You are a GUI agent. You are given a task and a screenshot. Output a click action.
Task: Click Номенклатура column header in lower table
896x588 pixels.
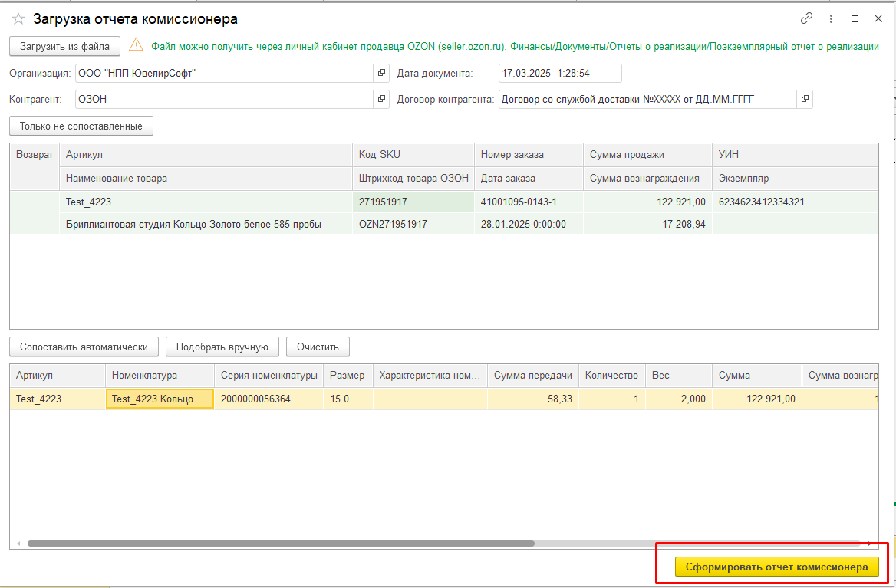pos(160,376)
